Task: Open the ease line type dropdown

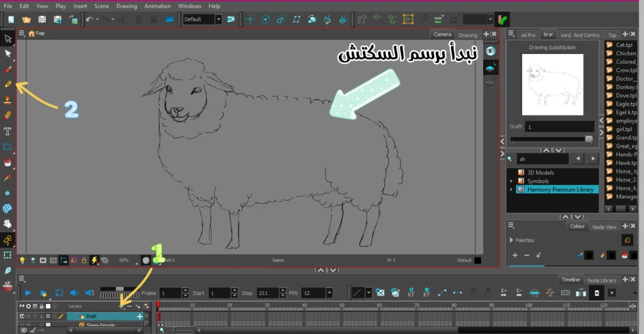Action: pos(369,292)
